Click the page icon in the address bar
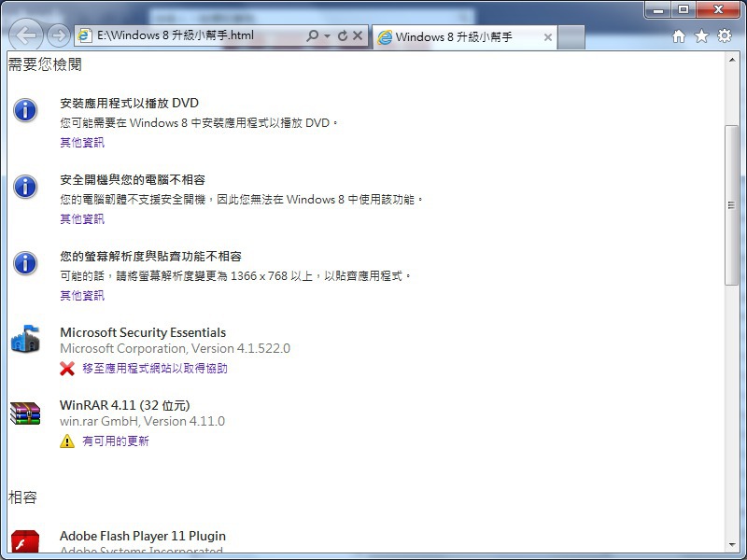747x560 pixels. coord(85,35)
